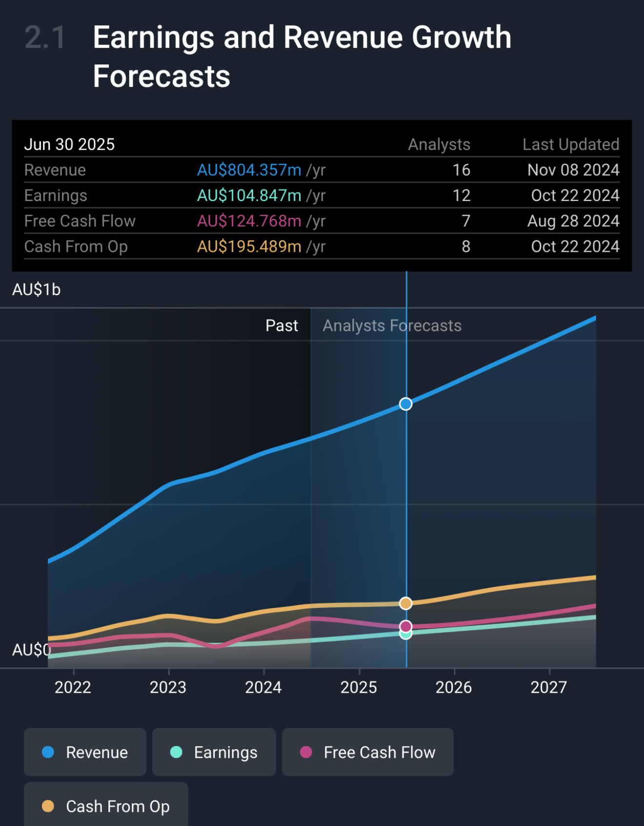Click the orange Cash From Op chart marker

405,604
